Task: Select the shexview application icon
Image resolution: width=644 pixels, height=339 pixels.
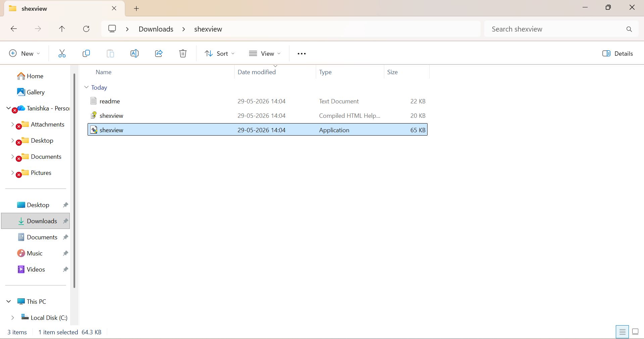Action: (x=94, y=130)
